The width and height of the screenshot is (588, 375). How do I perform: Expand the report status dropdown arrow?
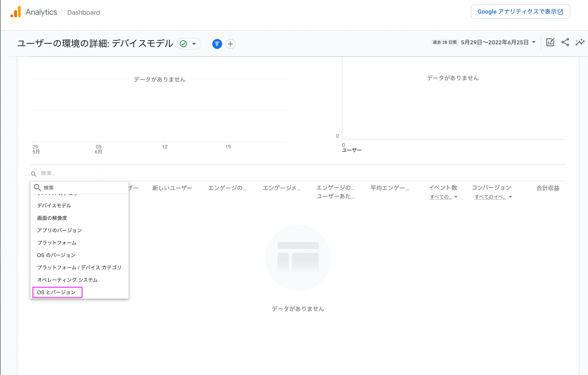coord(194,44)
